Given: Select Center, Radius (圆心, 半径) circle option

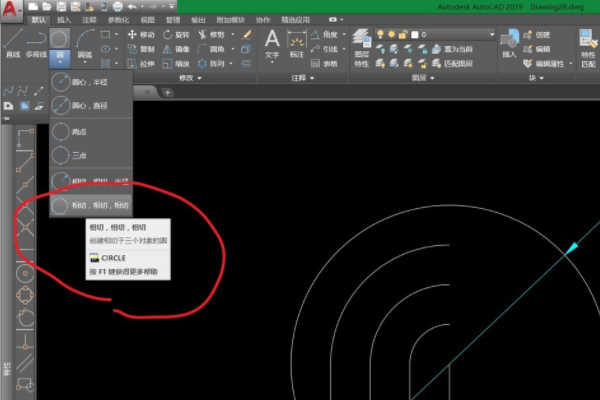Looking at the screenshot, I should tap(91, 82).
